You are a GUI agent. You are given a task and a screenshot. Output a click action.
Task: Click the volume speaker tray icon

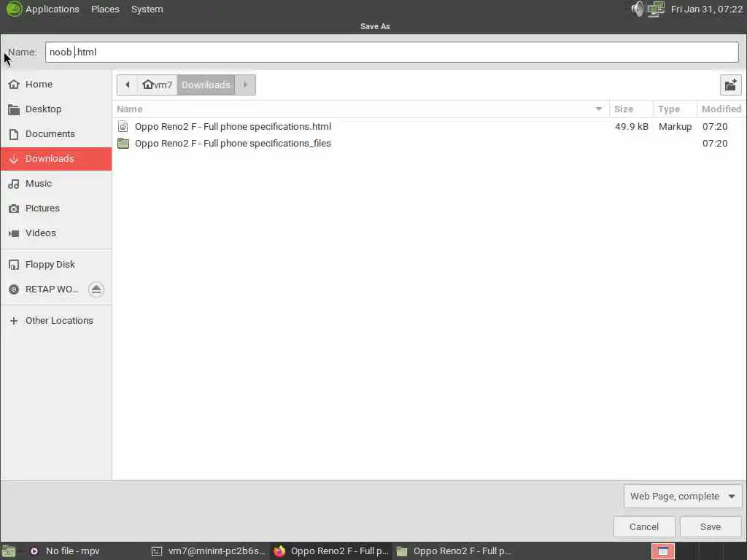(637, 9)
